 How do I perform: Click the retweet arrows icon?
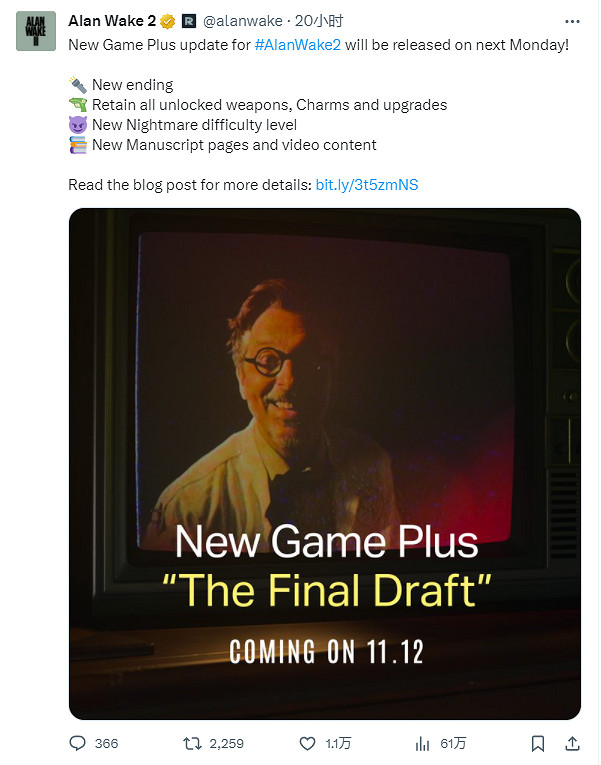tap(192, 744)
